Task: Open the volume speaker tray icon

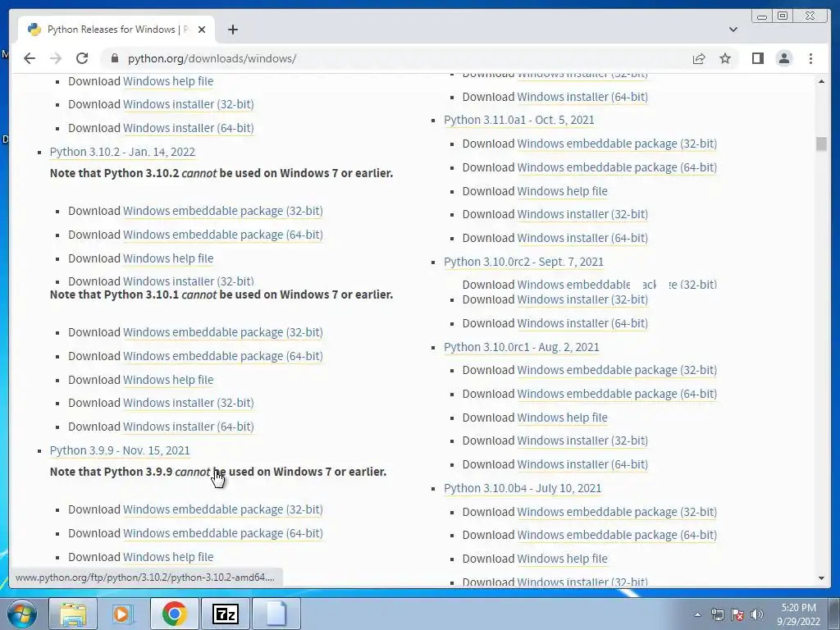Action: pyautogui.click(x=757, y=614)
